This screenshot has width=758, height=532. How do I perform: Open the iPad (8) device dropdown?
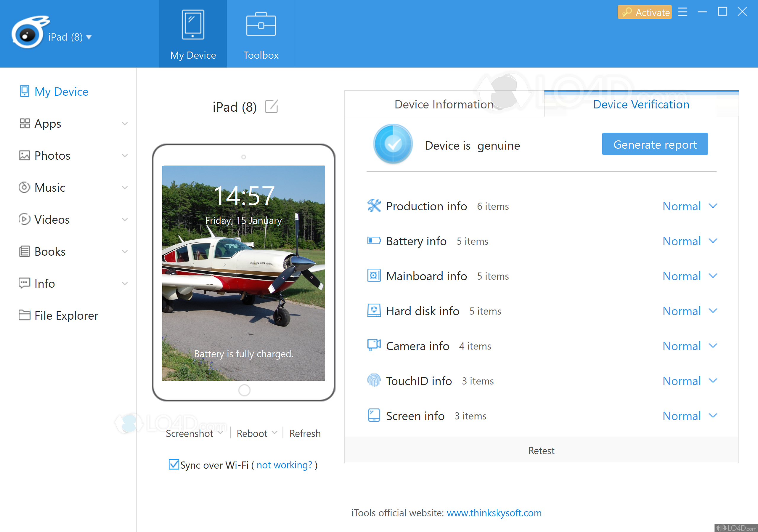(x=89, y=37)
